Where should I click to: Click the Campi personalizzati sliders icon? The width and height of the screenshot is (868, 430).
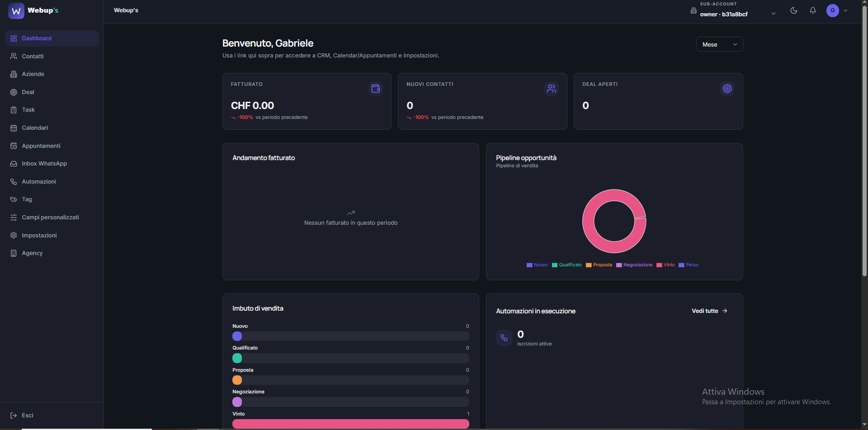[14, 217]
